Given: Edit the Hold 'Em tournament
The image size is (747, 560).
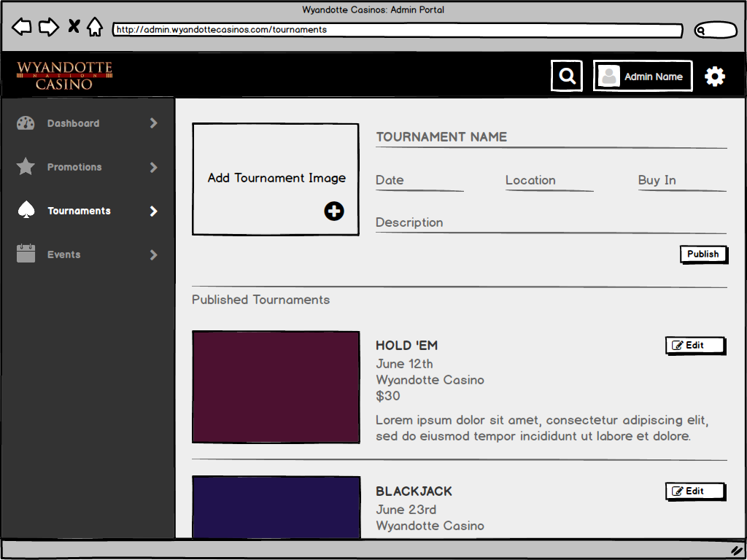Looking at the screenshot, I should [695, 346].
